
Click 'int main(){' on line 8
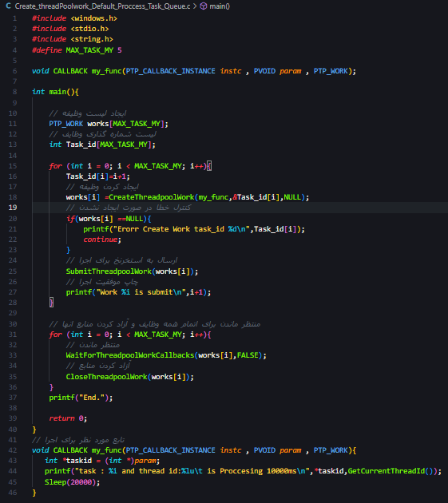[56, 92]
